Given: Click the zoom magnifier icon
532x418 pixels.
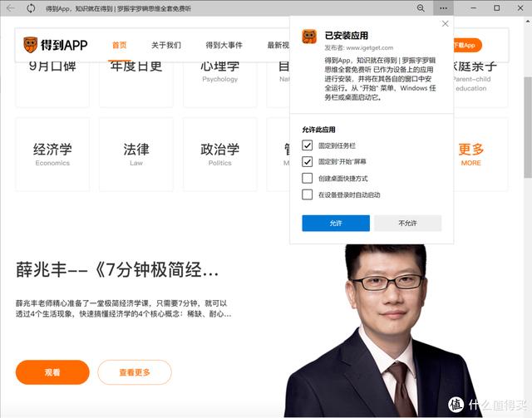Looking at the screenshot, I should (x=421, y=7).
